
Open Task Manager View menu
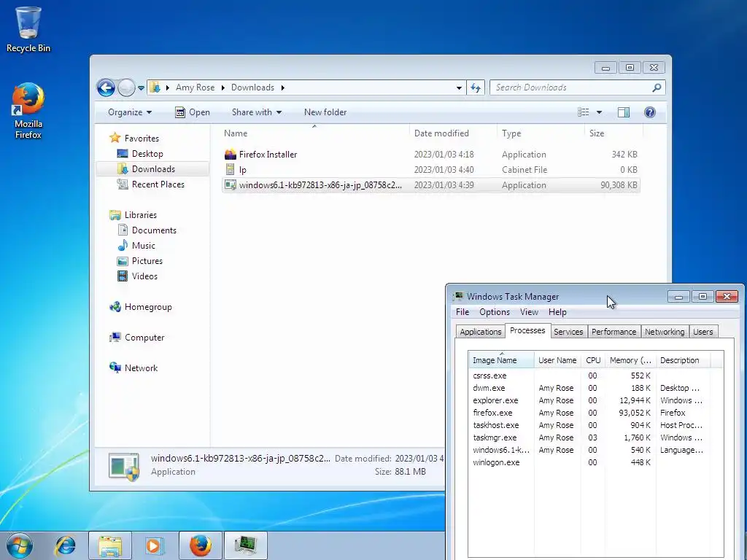click(x=529, y=312)
